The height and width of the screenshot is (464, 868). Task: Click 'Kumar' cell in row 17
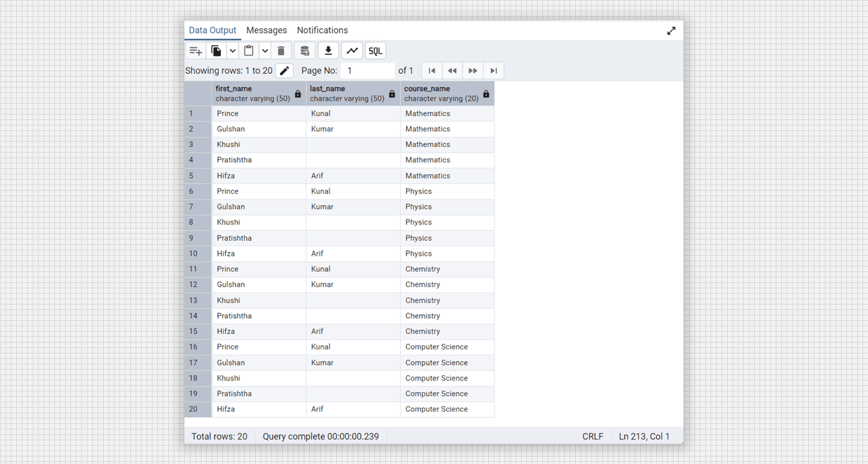353,363
